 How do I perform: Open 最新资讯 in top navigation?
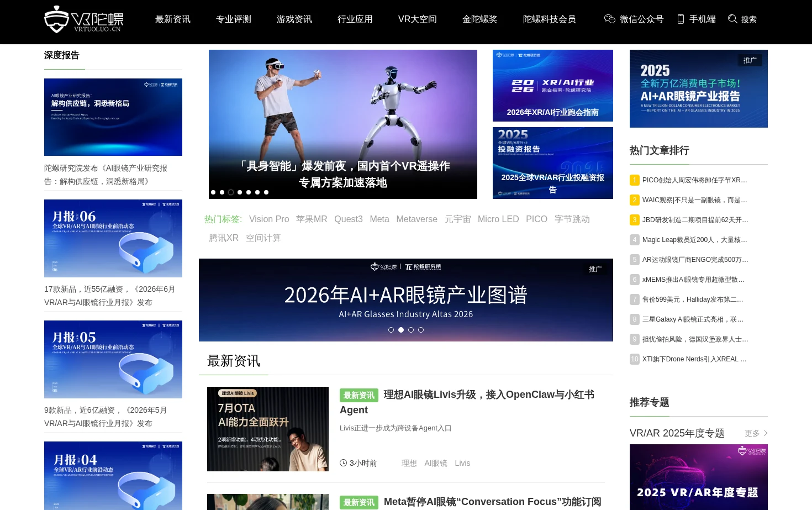(173, 19)
